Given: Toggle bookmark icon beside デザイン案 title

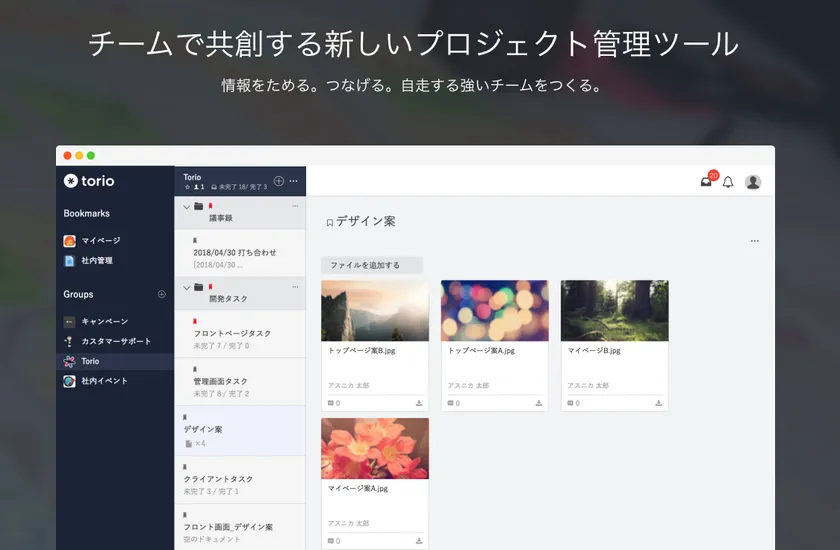Looking at the screenshot, I should point(329,223).
